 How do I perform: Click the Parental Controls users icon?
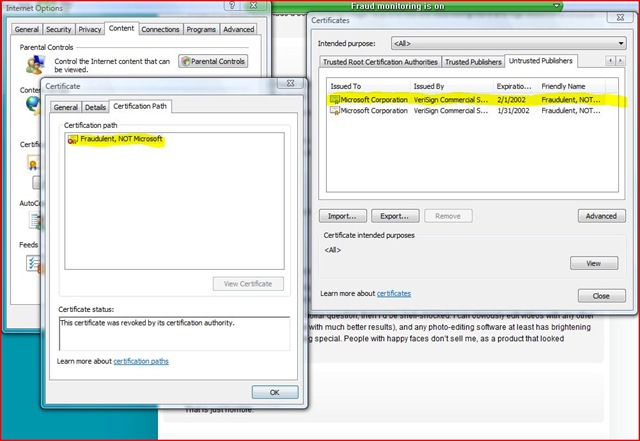pos(35,65)
